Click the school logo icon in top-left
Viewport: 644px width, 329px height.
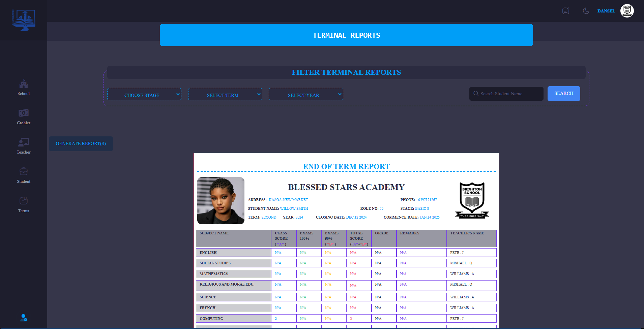tap(24, 20)
